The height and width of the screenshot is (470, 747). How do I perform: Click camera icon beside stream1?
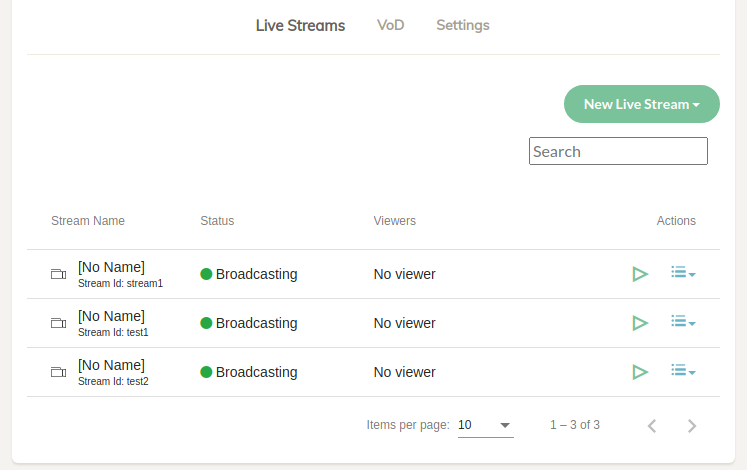pos(58,274)
